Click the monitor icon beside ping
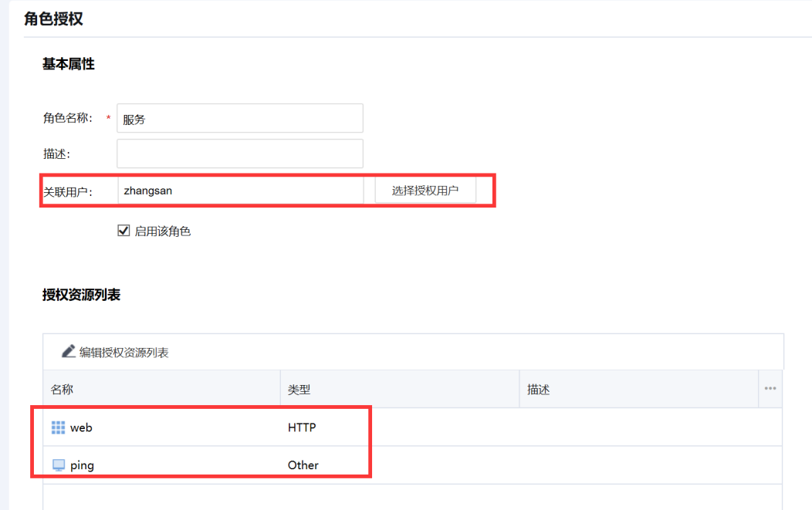This screenshot has height=510, width=812. 58,465
